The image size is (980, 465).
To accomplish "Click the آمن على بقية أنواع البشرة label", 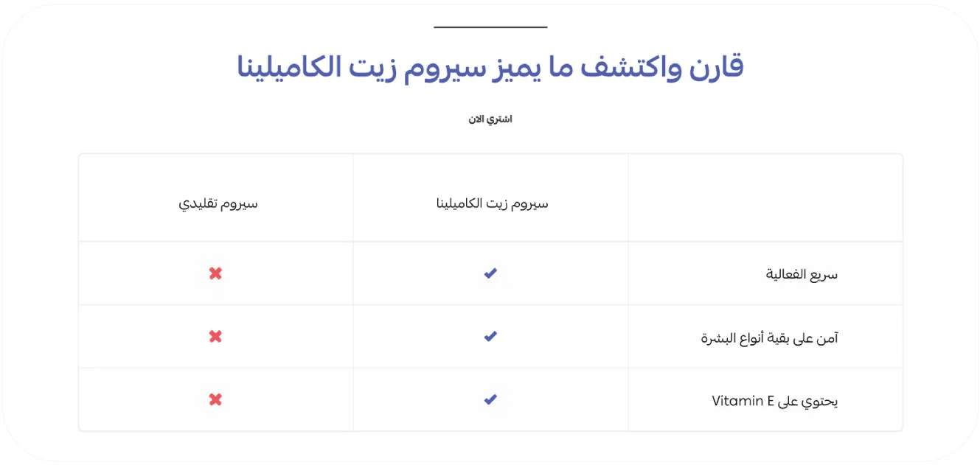I will coord(769,338).
